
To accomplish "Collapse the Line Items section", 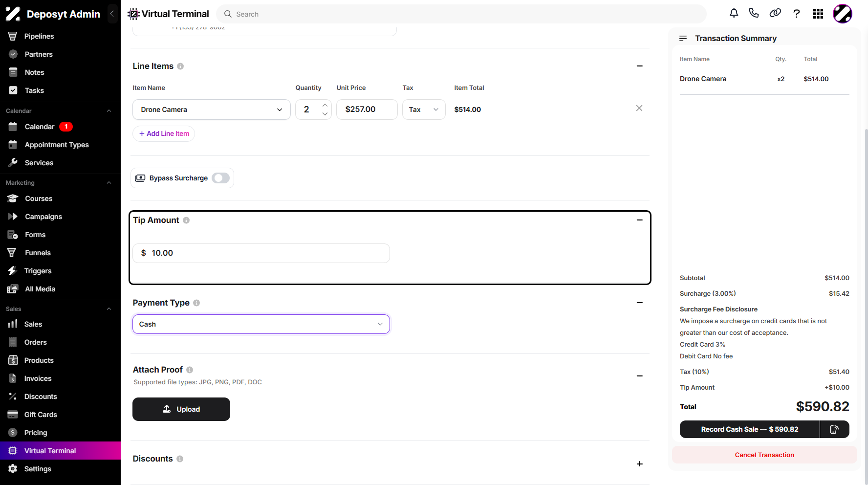I will click(x=640, y=66).
